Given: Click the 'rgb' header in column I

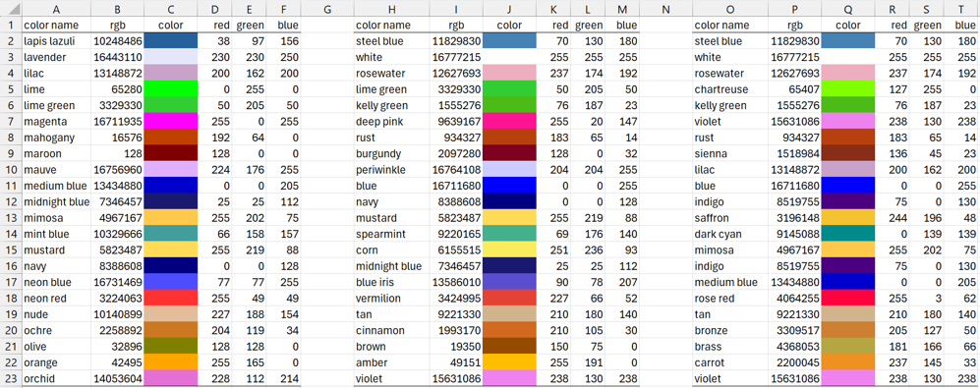Looking at the screenshot, I should point(456,25).
